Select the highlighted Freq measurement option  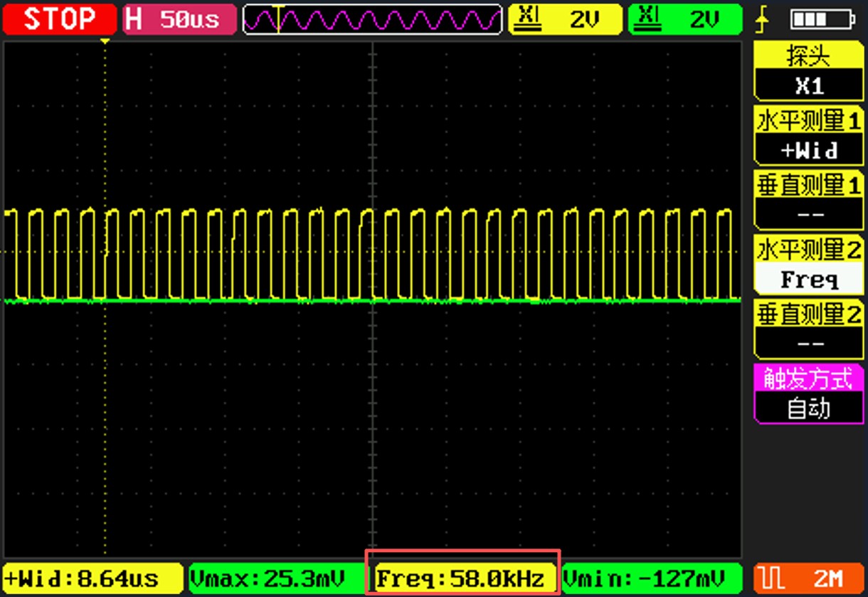pos(809,280)
